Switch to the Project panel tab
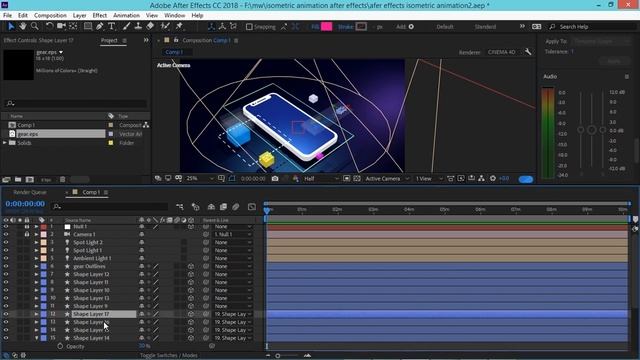This screenshot has height=360, width=640. click(x=109, y=40)
